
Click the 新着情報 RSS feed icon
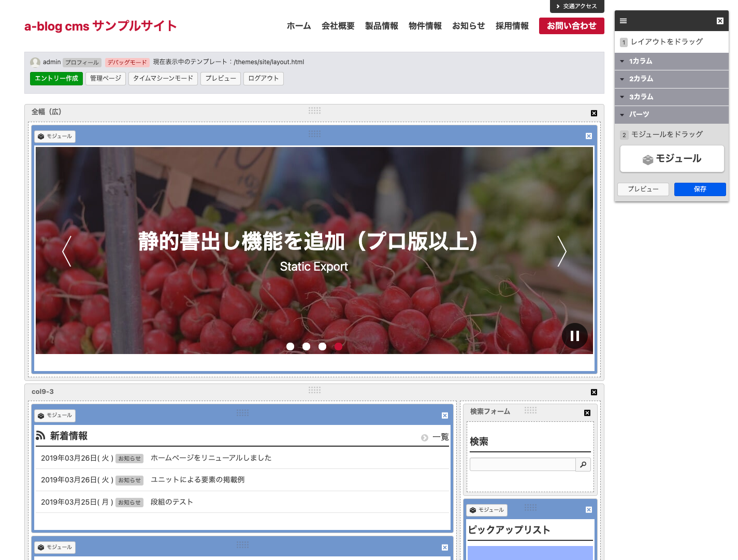click(40, 436)
